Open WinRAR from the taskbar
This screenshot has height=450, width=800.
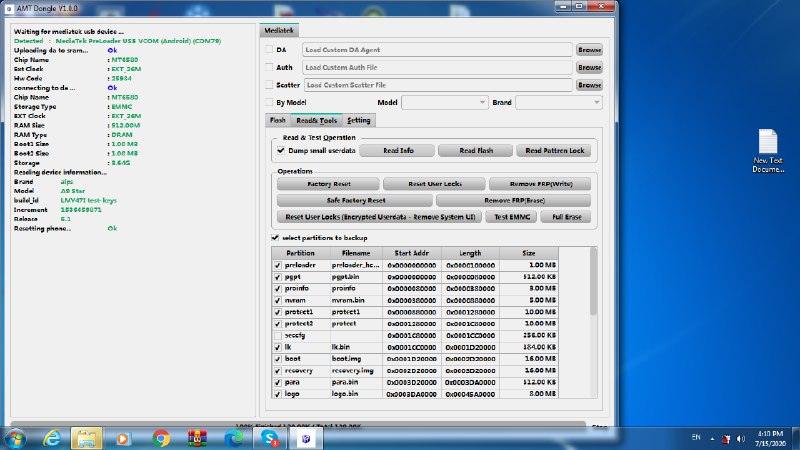point(197,438)
